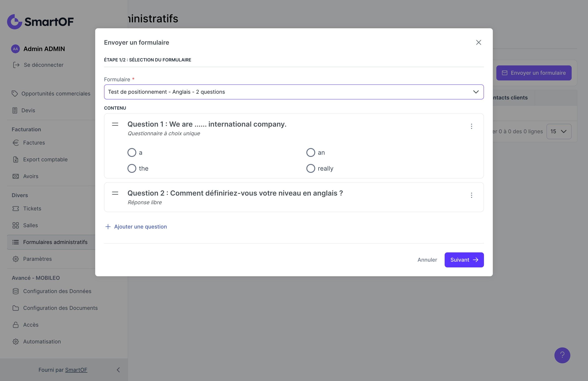This screenshot has height=381, width=588.
Task: Open Formulaires administratifs in the sidebar
Action: coord(55,242)
